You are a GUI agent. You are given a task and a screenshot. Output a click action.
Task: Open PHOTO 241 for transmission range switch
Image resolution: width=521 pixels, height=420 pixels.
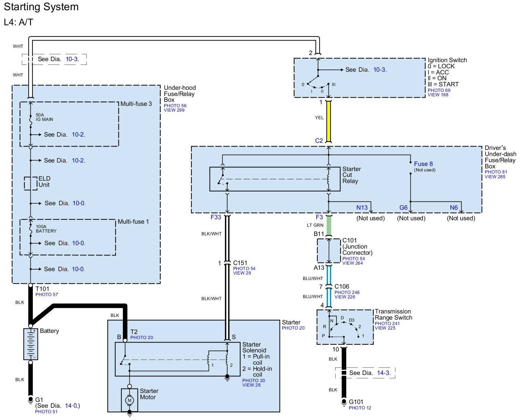coord(387,323)
